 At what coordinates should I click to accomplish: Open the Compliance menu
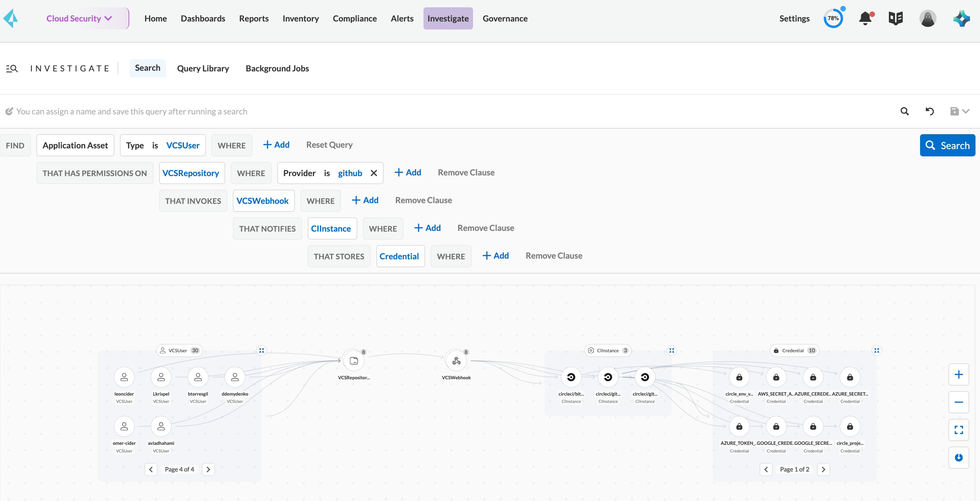pos(354,18)
